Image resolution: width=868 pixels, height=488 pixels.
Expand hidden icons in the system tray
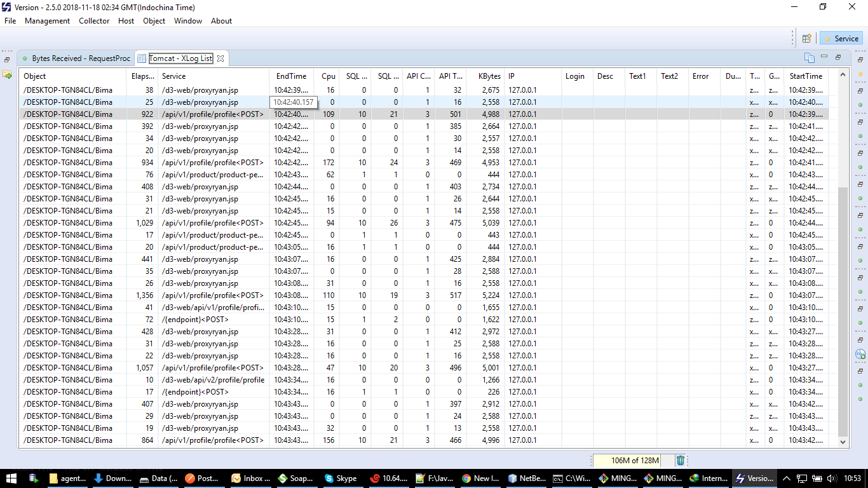[x=786, y=478]
